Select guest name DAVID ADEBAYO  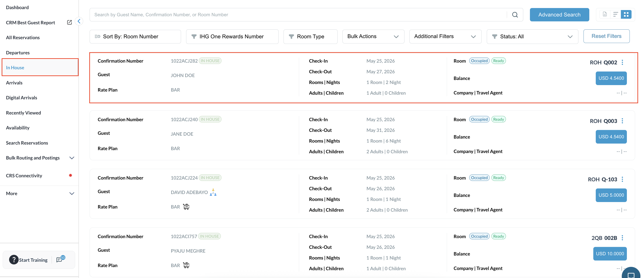(189, 192)
